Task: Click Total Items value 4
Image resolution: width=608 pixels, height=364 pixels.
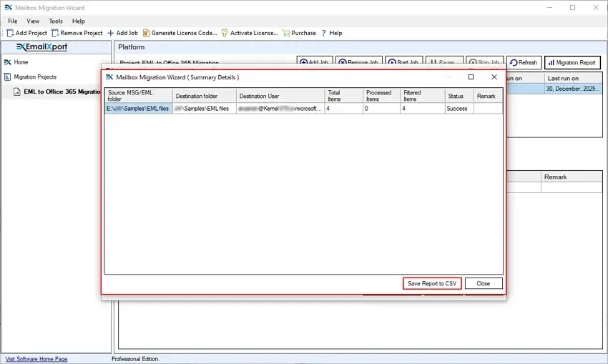Action: [x=344, y=109]
